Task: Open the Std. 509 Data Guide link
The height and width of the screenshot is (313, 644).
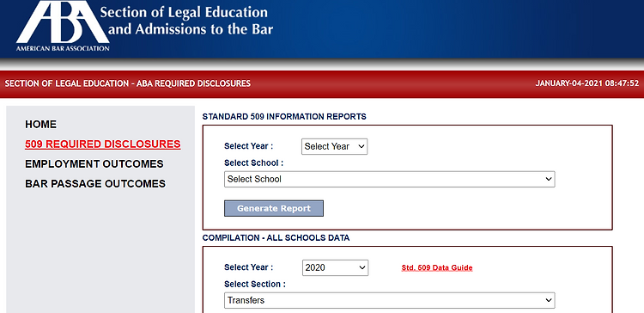Action: point(437,267)
